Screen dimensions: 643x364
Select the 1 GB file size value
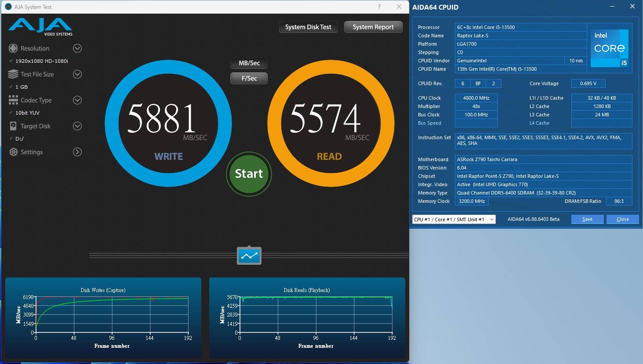(x=22, y=87)
